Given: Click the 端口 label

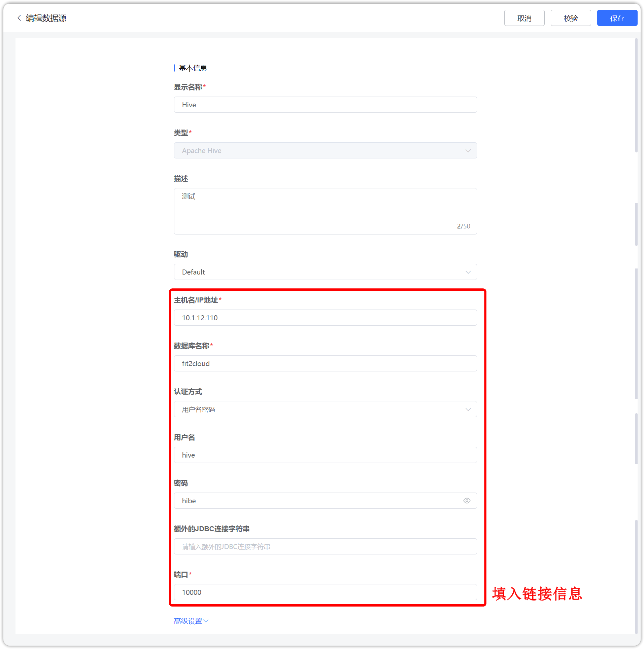Looking at the screenshot, I should [x=181, y=575].
